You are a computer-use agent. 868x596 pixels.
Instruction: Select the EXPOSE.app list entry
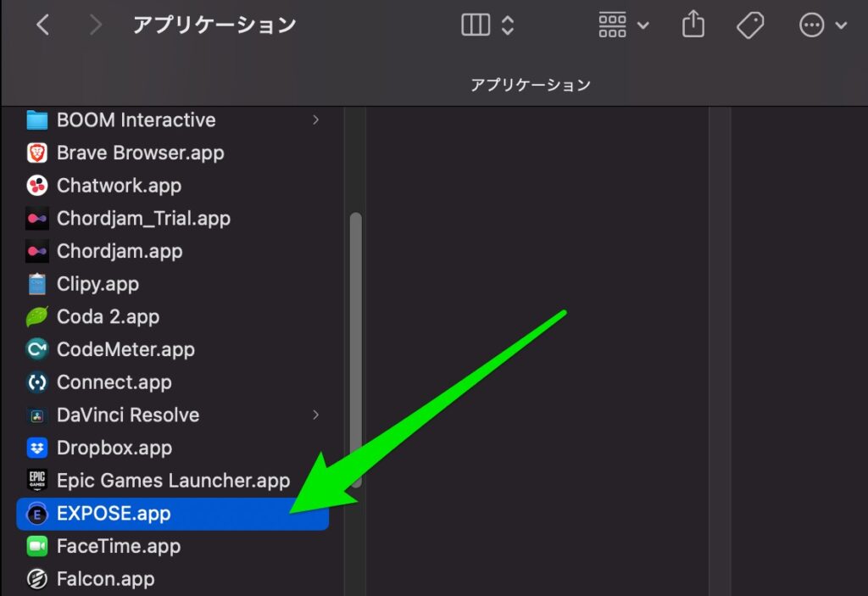click(x=114, y=514)
